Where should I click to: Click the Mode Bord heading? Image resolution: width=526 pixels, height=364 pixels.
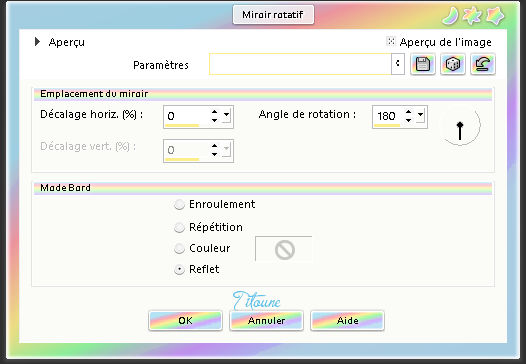[x=65, y=188]
